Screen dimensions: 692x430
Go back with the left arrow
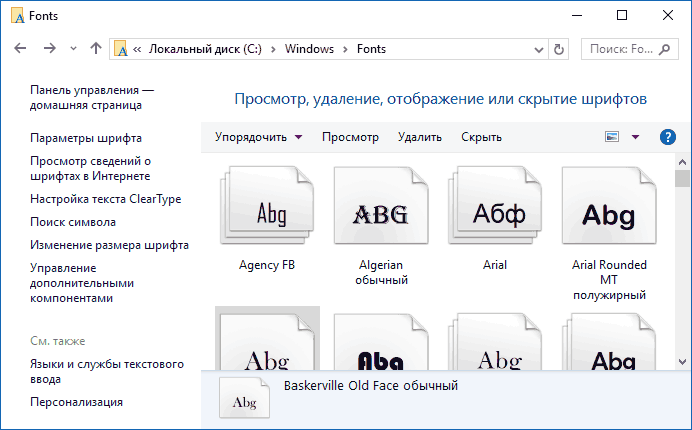pyautogui.click(x=20, y=49)
